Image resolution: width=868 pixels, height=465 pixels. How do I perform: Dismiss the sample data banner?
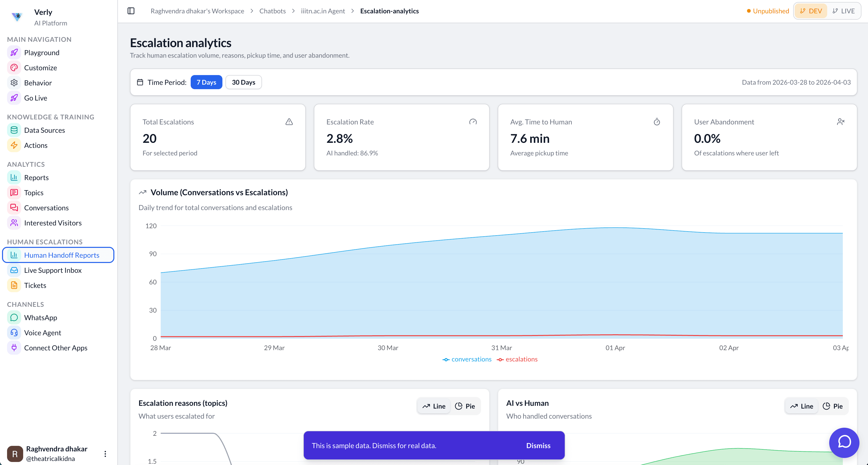click(x=538, y=445)
